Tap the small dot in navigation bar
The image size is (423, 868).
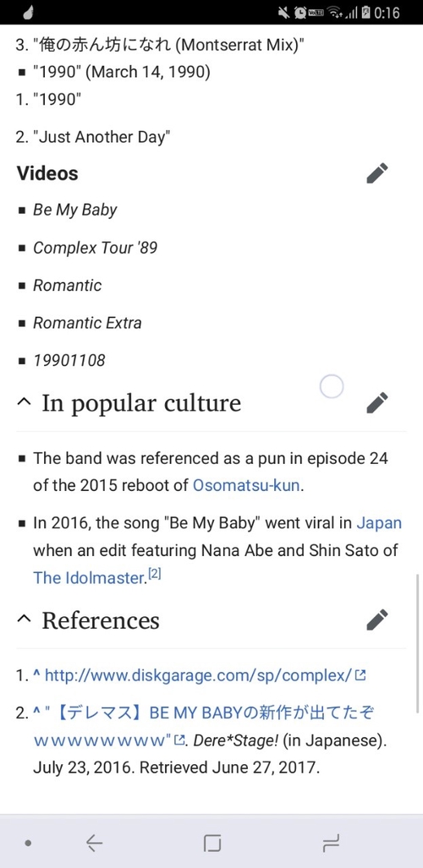[28, 843]
